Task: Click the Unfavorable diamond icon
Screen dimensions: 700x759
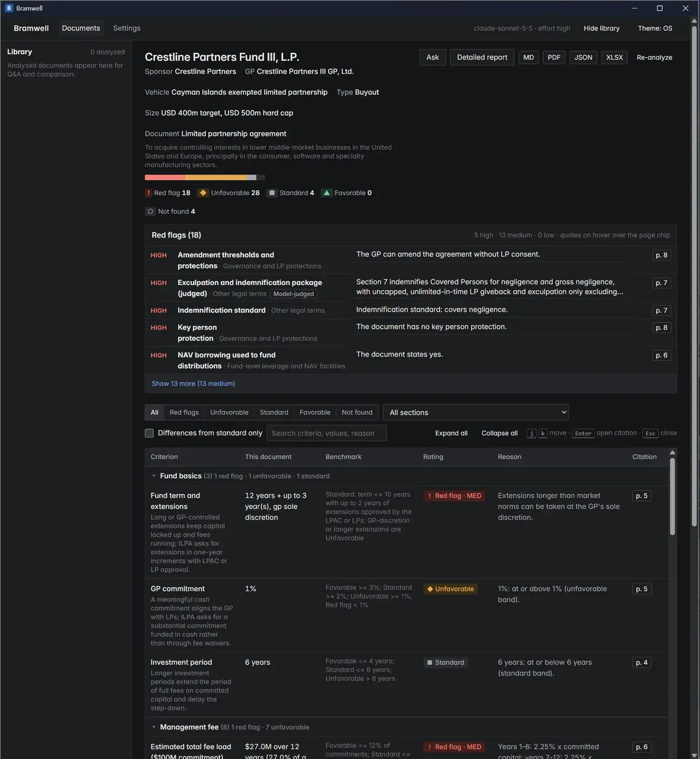Action: click(203, 193)
